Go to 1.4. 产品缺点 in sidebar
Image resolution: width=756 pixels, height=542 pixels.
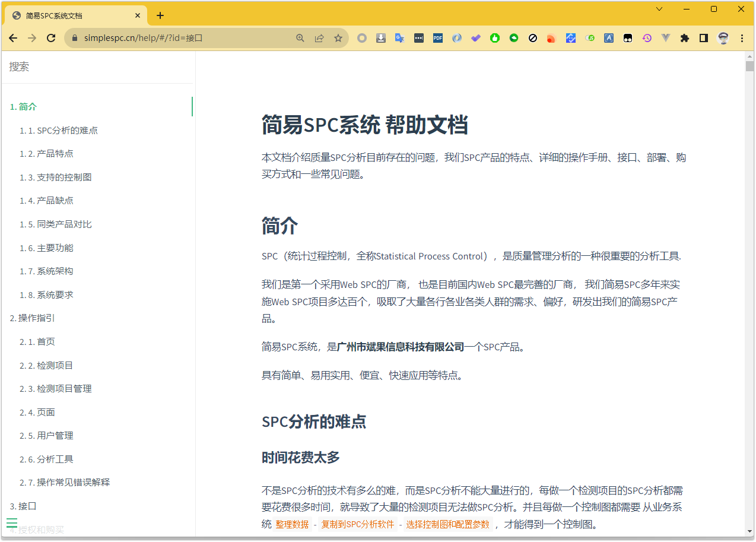(46, 201)
